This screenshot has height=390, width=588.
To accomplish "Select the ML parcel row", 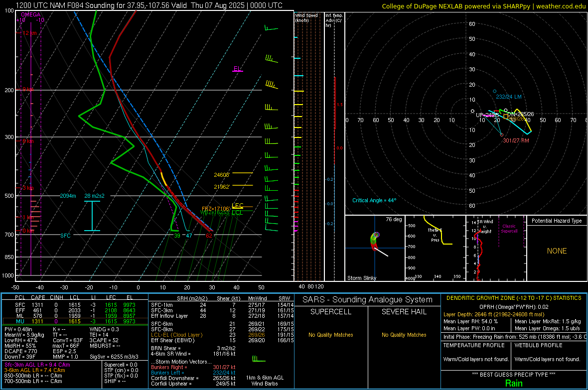I will pos(76,316).
